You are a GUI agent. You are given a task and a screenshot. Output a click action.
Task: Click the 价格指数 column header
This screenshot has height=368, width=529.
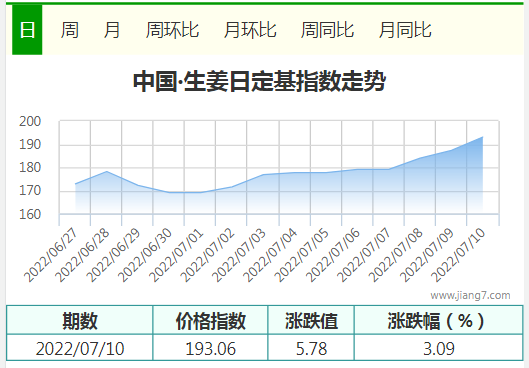pos(210,320)
